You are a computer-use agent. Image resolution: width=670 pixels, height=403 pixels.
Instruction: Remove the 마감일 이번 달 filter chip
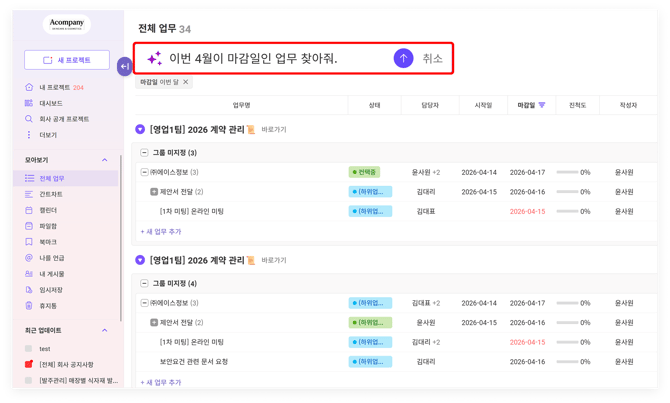(186, 82)
